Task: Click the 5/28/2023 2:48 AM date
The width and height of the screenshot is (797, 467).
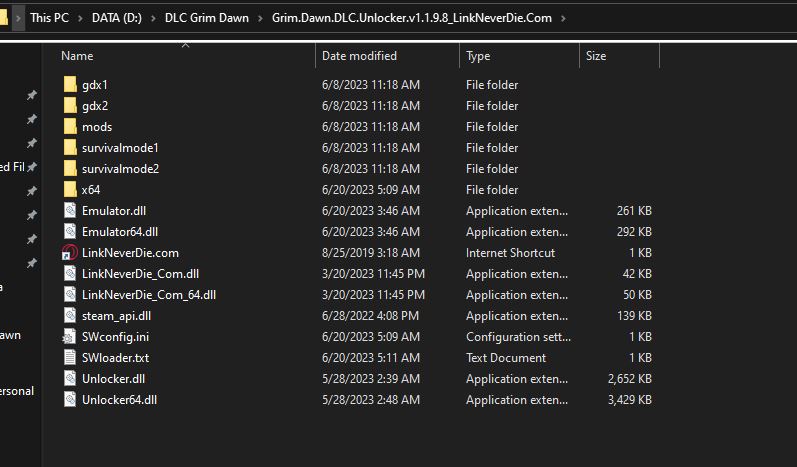Action: click(371, 399)
